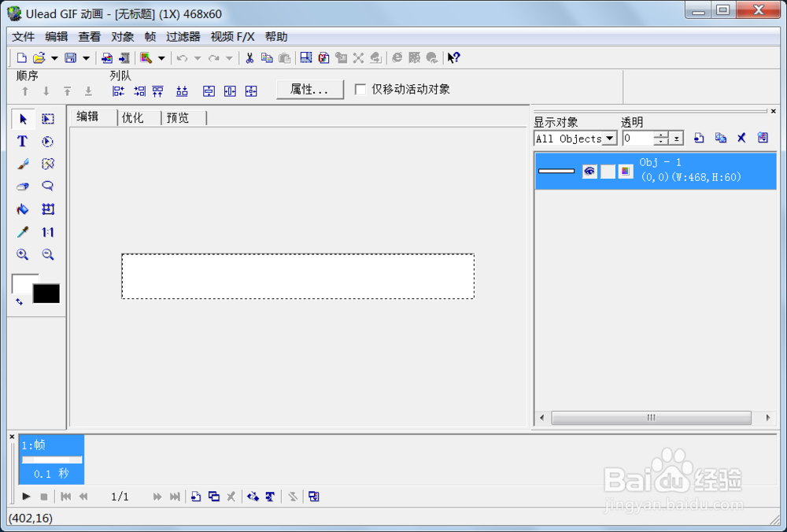The width and height of the screenshot is (787, 532).
Task: Click the Zoom Out magnifier tool
Action: [48, 254]
